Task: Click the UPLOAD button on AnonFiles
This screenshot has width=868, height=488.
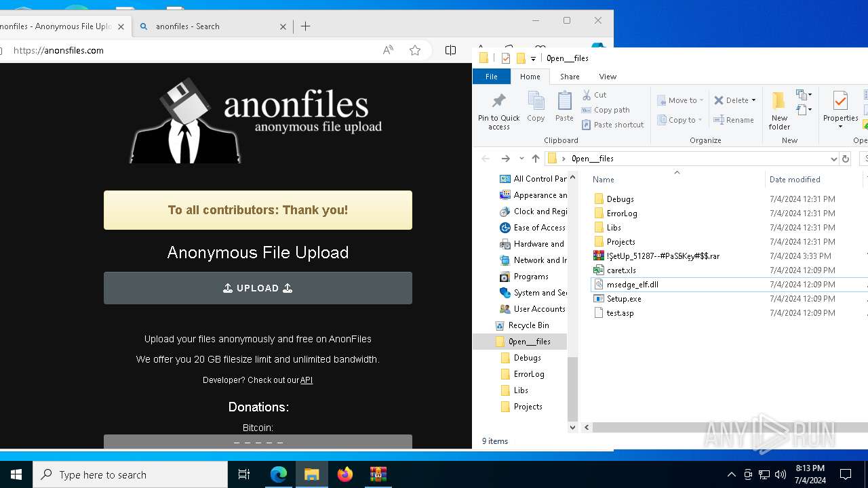Action: (258, 288)
